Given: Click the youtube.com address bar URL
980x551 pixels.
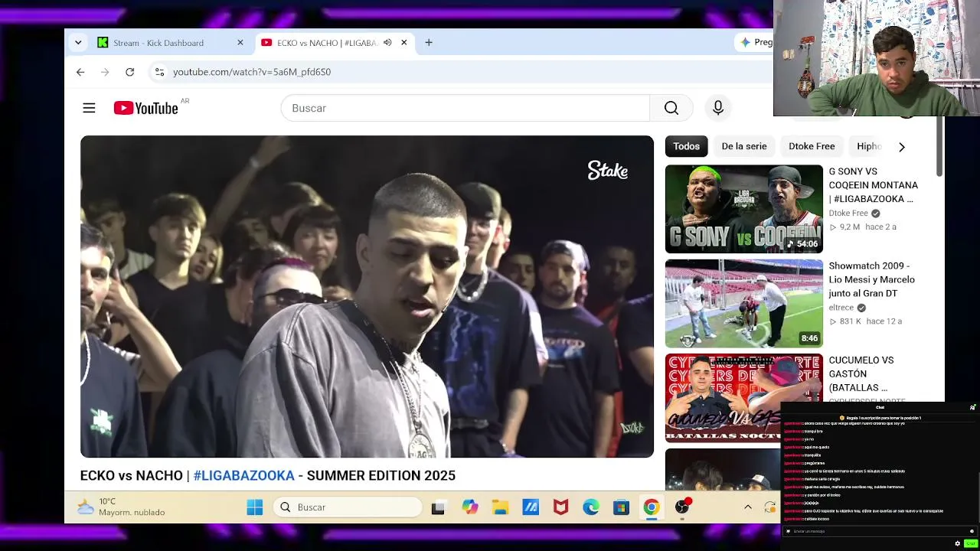Looking at the screenshot, I should click(x=252, y=72).
